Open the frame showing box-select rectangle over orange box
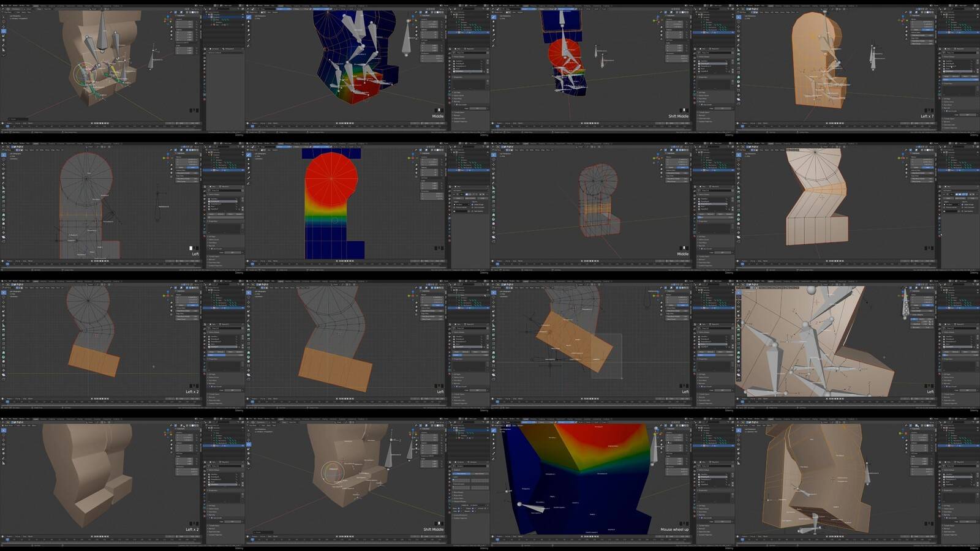Screen dimensions: 980x551 tap(612, 343)
